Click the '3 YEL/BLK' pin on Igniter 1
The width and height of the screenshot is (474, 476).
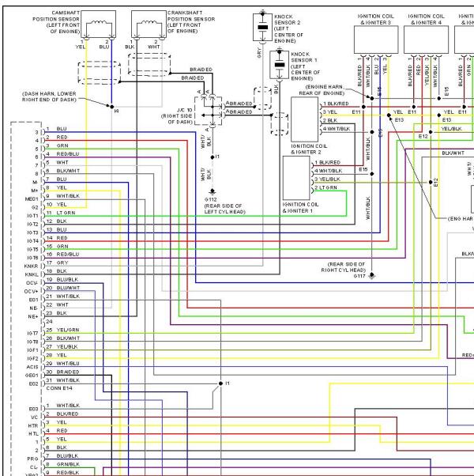point(328,179)
